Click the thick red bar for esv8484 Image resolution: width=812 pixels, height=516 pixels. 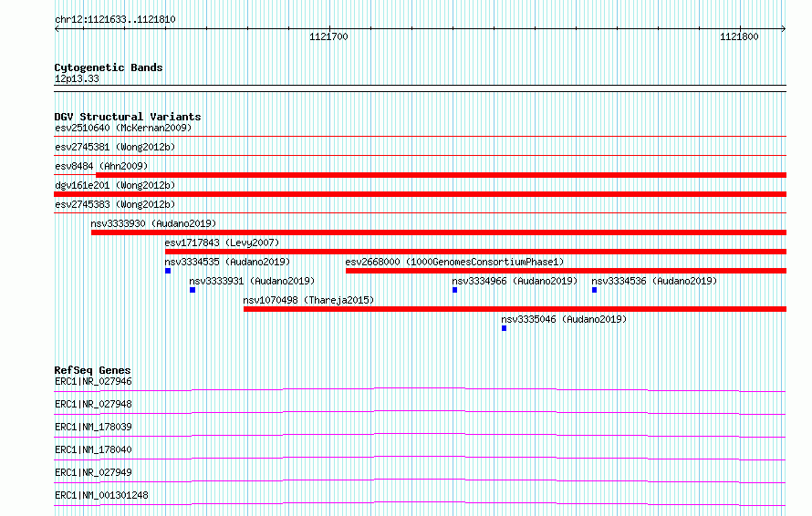[x=442, y=175]
